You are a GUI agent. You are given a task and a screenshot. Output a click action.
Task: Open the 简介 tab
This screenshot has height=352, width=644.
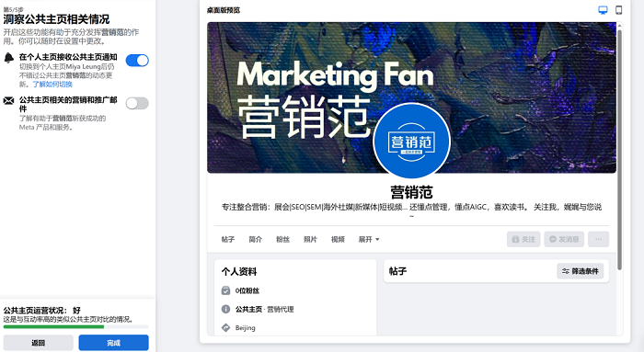coord(255,239)
